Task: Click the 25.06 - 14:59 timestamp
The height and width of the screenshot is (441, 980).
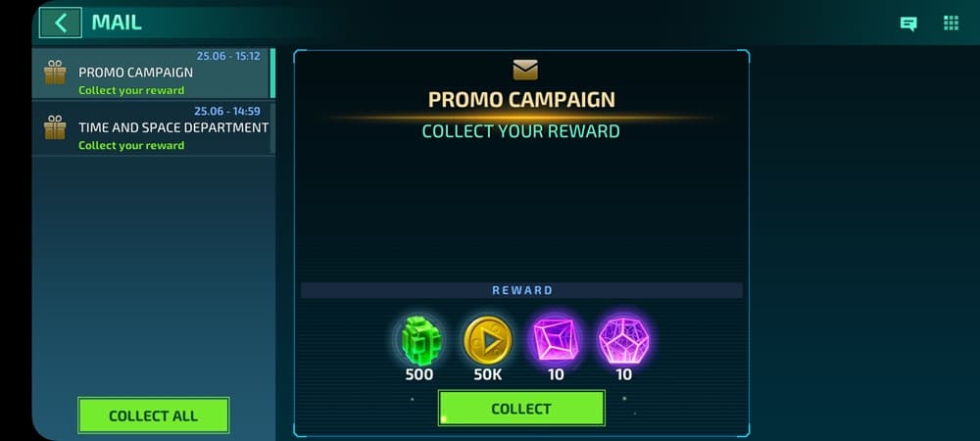Action: [227, 111]
